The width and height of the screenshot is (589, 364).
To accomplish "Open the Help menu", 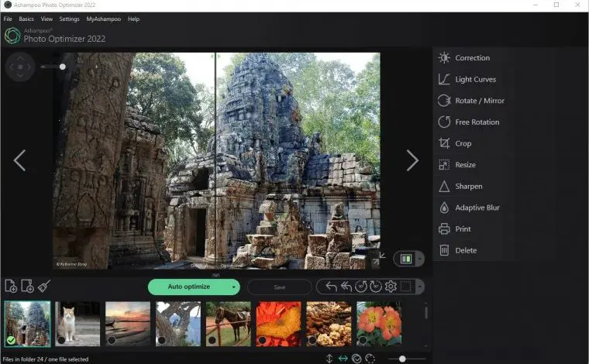I will pyautogui.click(x=133, y=19).
